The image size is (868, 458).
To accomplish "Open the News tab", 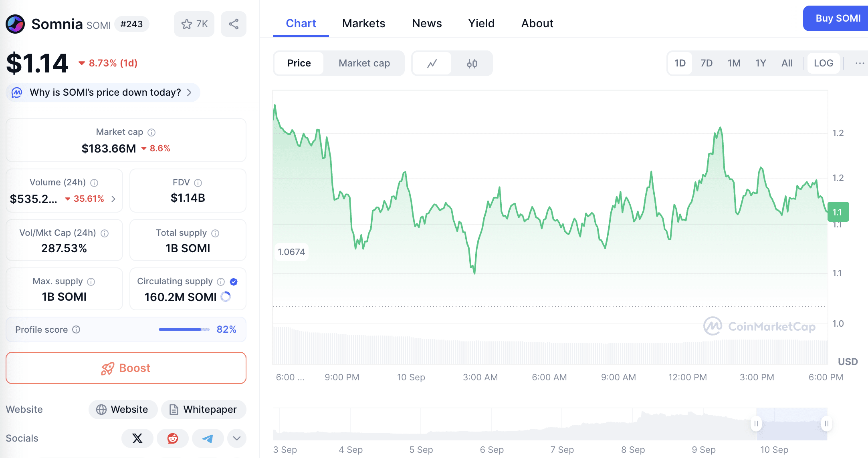I will click(427, 23).
